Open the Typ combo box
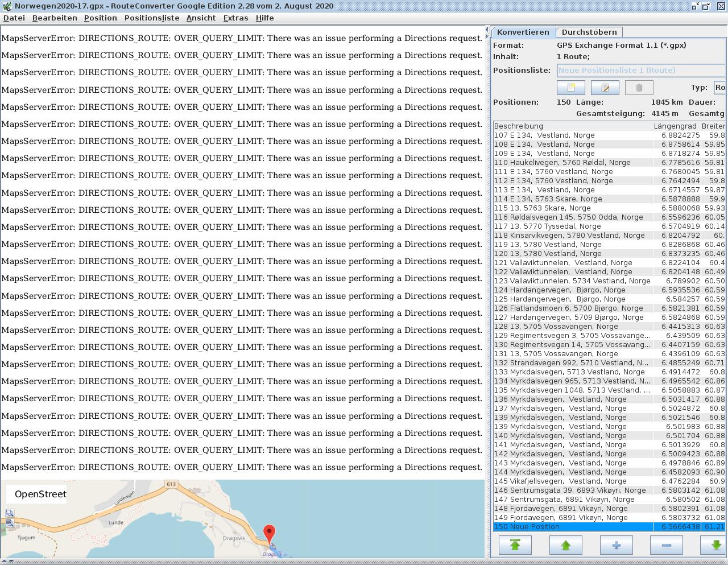Viewport: 728px width, 565px height. coord(719,88)
